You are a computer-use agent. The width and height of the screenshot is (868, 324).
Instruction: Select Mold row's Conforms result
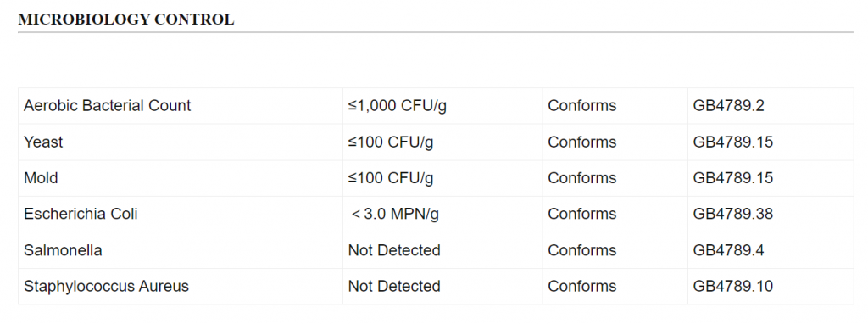tap(581, 178)
